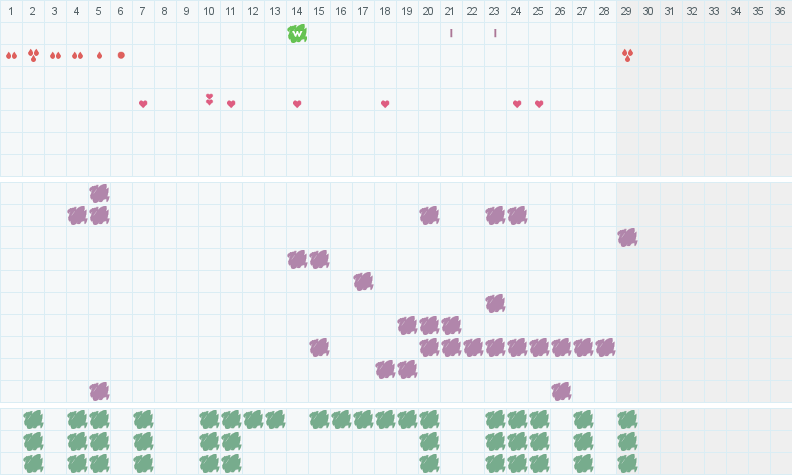Click the three red drops on day 2

click(x=33, y=55)
